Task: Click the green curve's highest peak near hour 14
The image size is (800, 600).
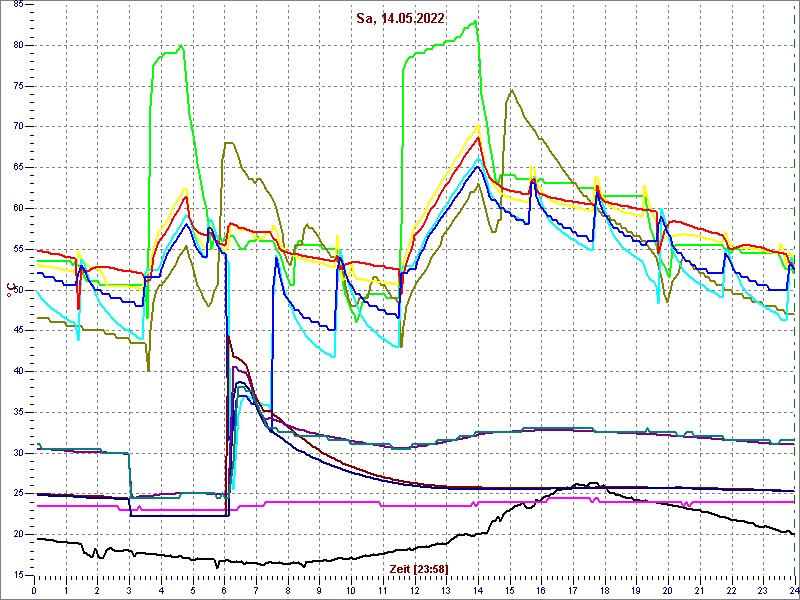Action: 476,21
